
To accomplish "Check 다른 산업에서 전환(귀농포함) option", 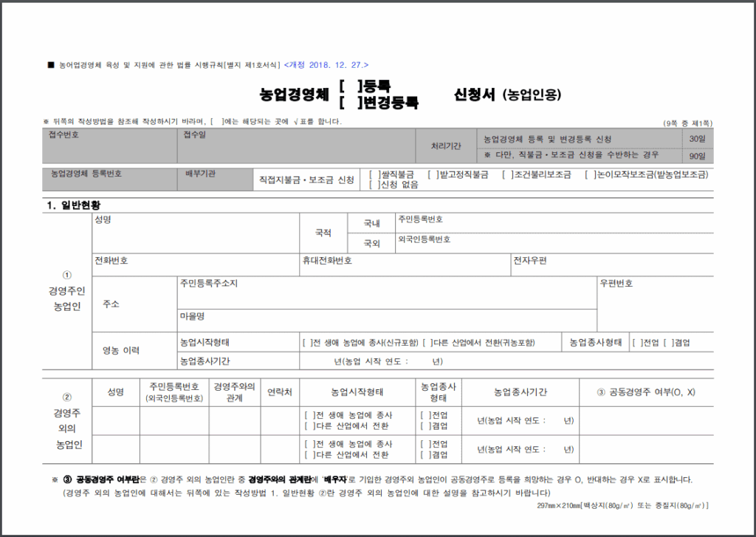I will point(427,343).
